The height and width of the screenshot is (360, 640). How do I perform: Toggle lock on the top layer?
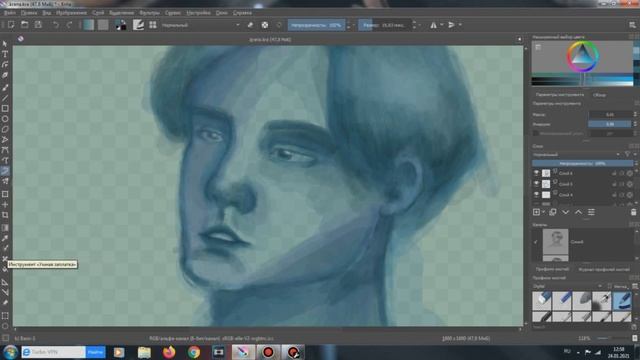tap(614, 173)
